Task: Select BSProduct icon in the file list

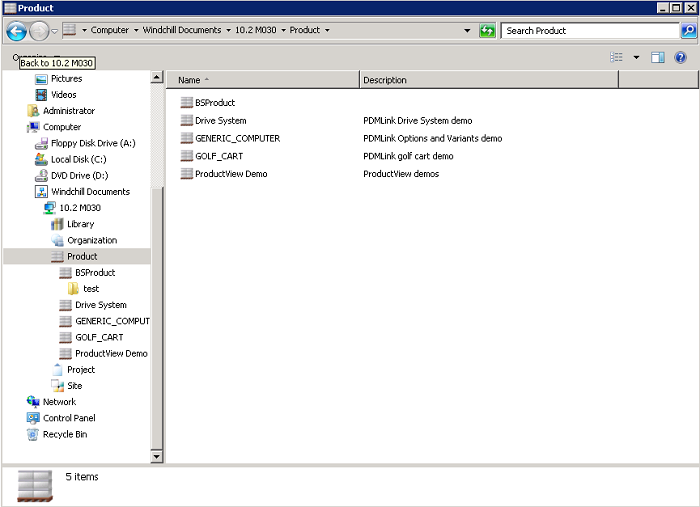Action: [x=186, y=102]
